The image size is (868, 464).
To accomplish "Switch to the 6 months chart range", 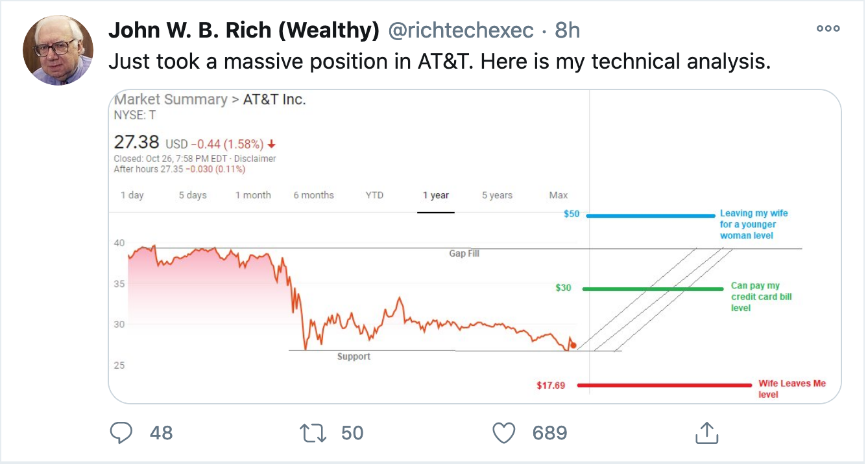I will coord(313,195).
